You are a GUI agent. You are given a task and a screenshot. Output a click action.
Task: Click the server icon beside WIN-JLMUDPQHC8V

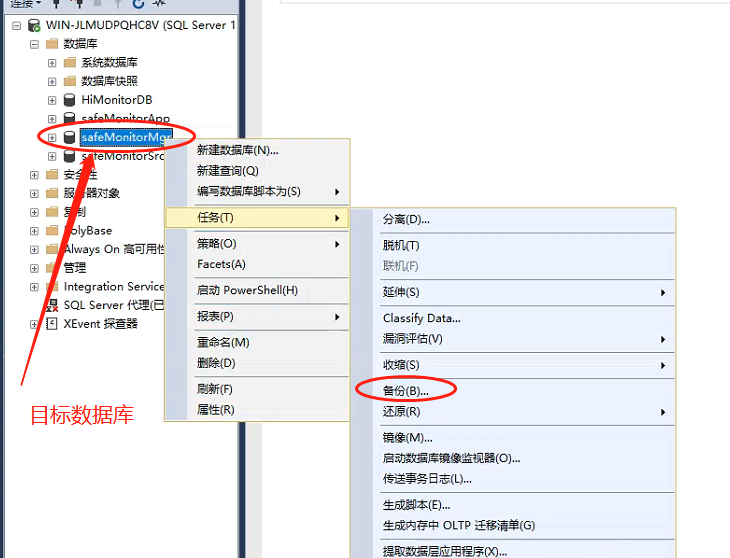[x=35, y=25]
